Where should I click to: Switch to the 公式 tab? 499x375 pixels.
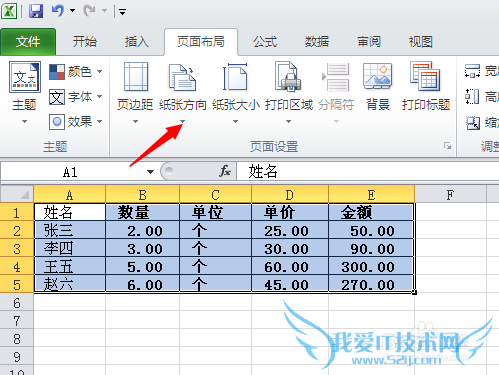pyautogui.click(x=265, y=42)
